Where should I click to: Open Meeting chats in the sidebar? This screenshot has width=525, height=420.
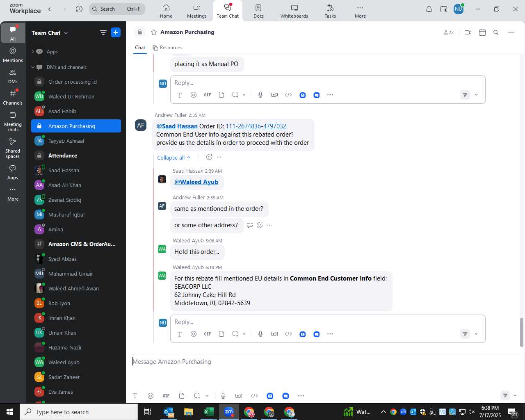point(13,122)
